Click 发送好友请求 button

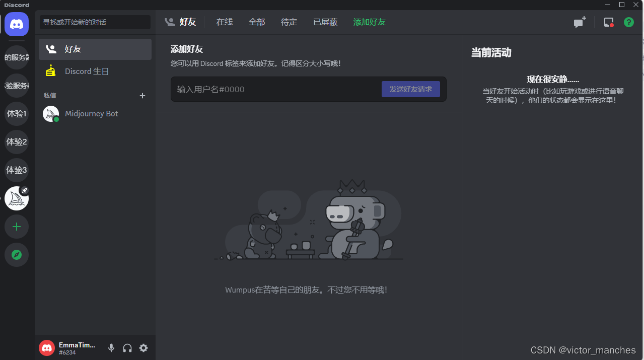coord(411,89)
